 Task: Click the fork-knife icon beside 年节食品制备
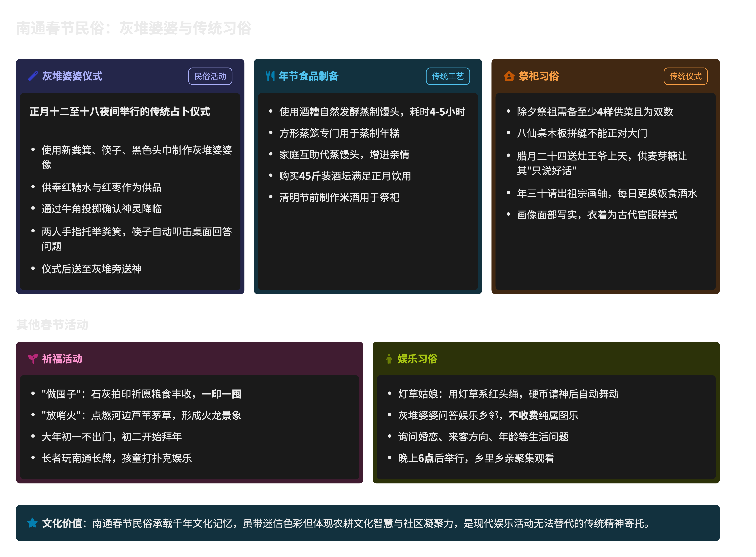coord(270,76)
